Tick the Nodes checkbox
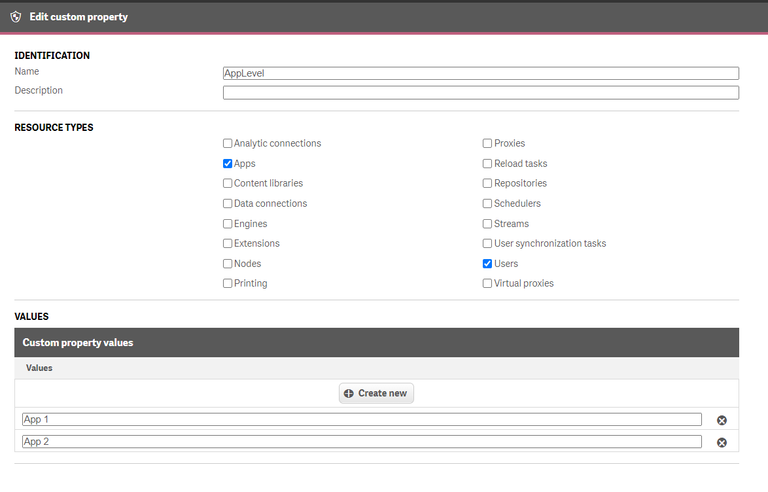This screenshot has width=768, height=492. click(x=227, y=264)
